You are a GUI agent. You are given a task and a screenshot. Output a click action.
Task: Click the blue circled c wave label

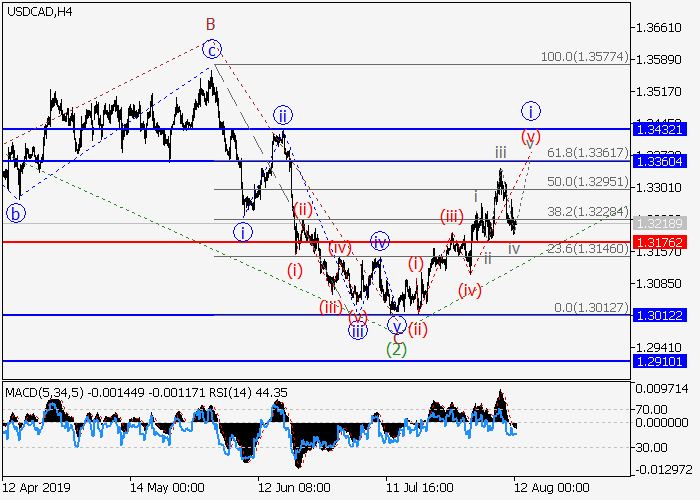tap(211, 48)
